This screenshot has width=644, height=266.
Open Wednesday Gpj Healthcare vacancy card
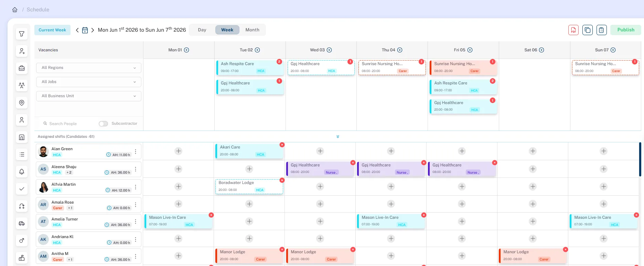pos(321,67)
